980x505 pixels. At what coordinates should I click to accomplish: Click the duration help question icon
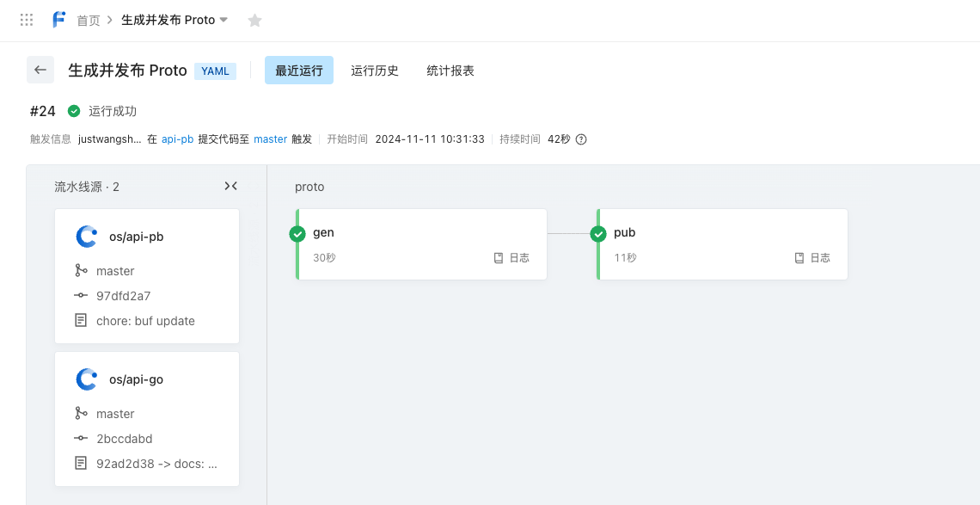tap(581, 139)
